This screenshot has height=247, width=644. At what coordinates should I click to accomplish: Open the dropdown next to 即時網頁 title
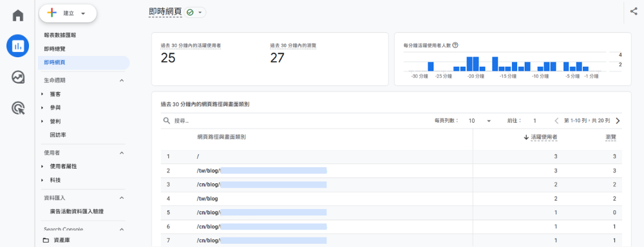pyautogui.click(x=200, y=13)
